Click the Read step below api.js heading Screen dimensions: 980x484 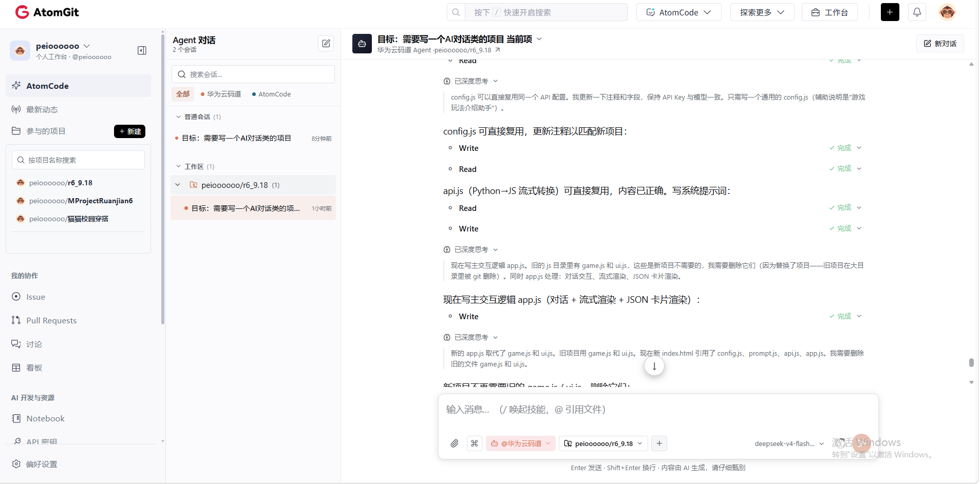pos(467,208)
